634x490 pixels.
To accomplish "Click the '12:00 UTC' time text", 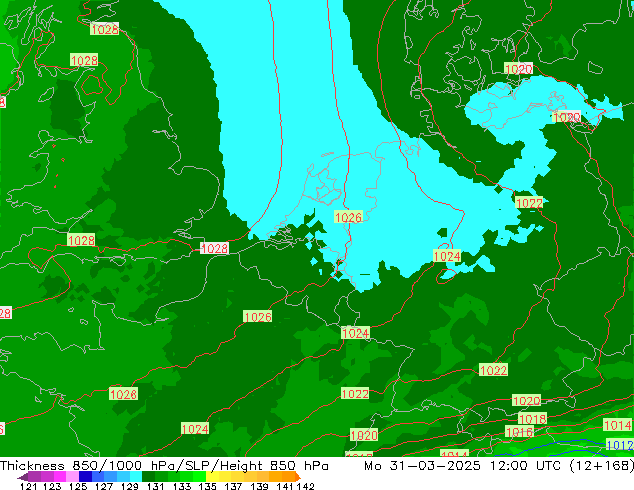I will (x=525, y=466).
